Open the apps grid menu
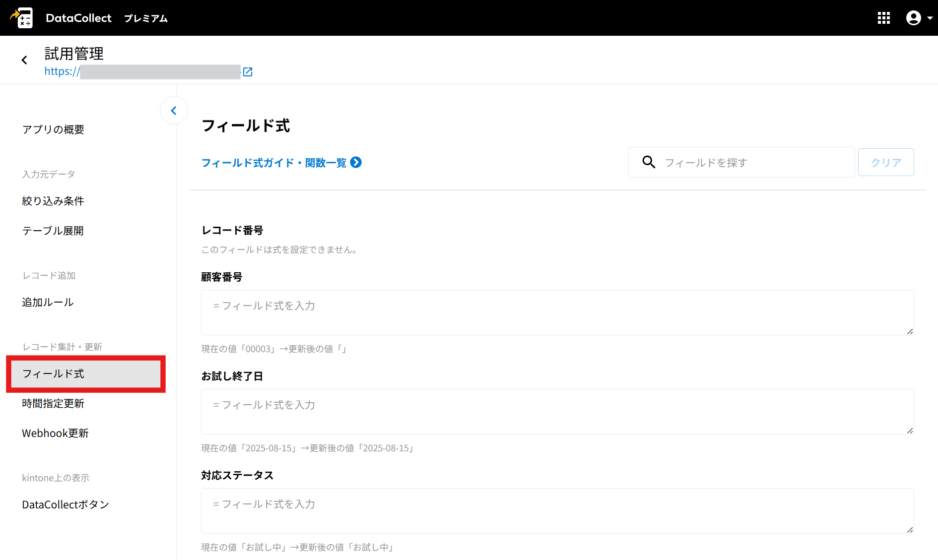 tap(883, 18)
